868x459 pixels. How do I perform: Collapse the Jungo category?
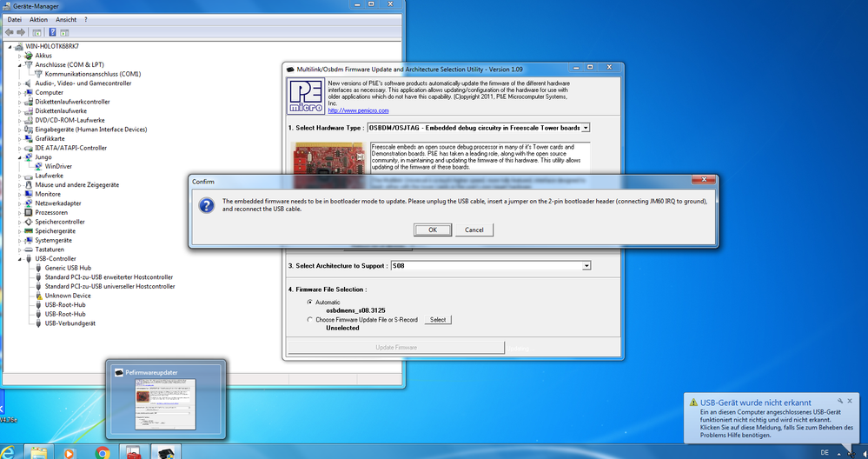(20, 157)
